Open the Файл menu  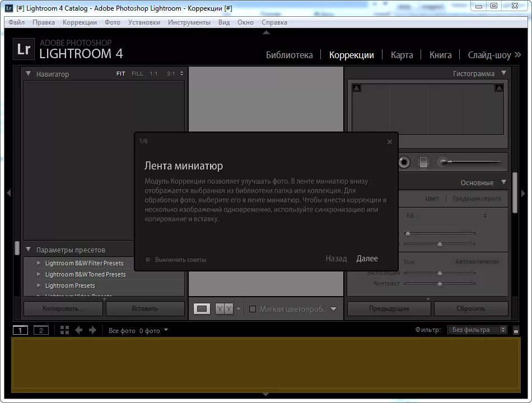pyautogui.click(x=16, y=22)
